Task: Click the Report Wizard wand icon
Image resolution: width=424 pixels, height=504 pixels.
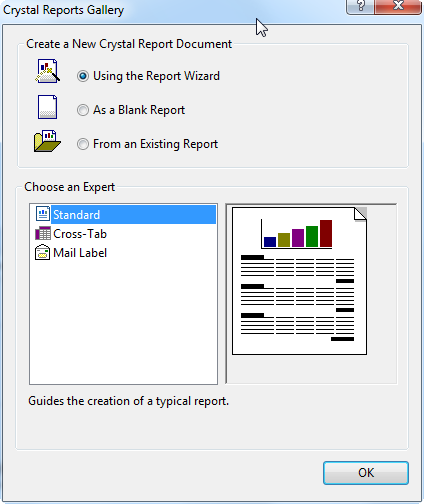Action: [48, 71]
